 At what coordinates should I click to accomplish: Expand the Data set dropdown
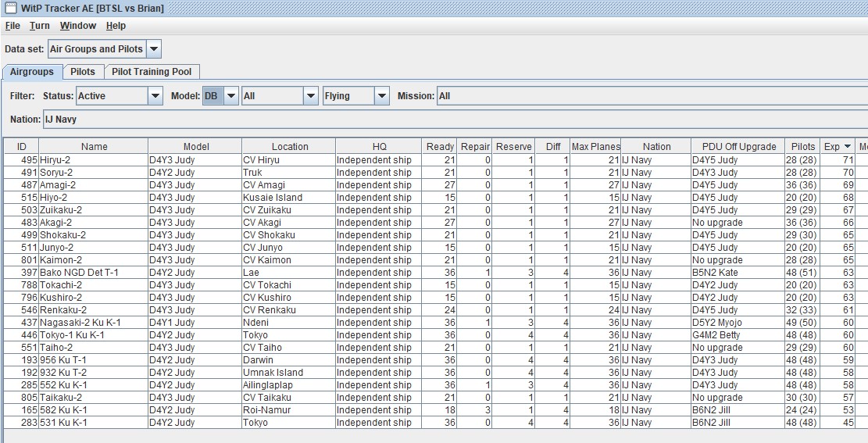154,49
